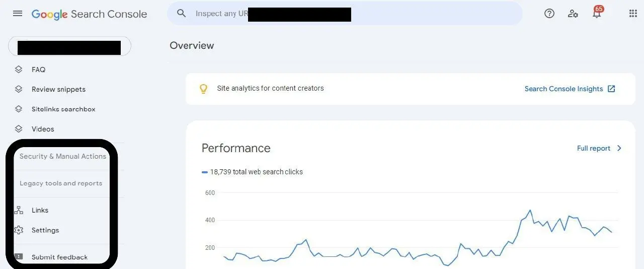Click the Links sitemap icon
Screen dimensions: 644x269
[x=19, y=210]
